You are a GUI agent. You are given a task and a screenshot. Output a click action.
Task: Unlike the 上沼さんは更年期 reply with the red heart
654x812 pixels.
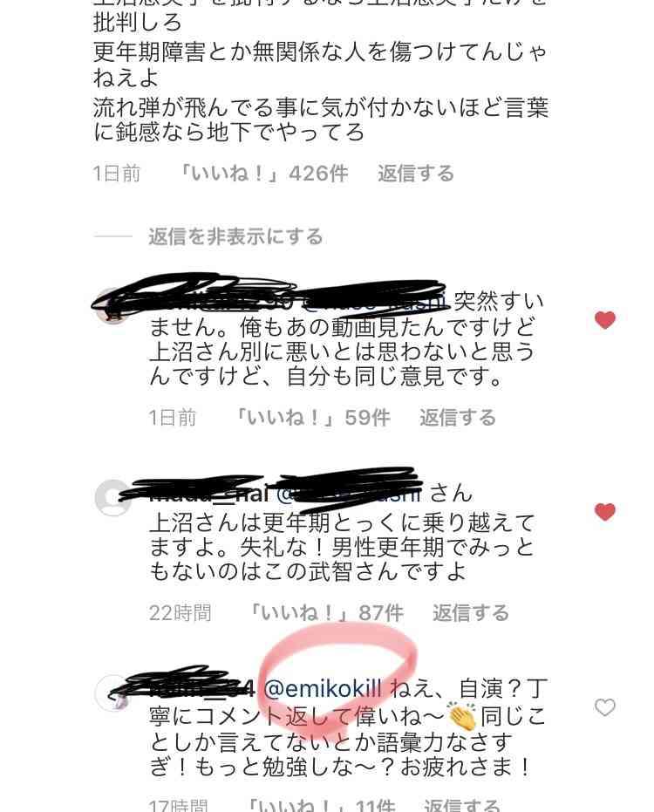tap(605, 512)
